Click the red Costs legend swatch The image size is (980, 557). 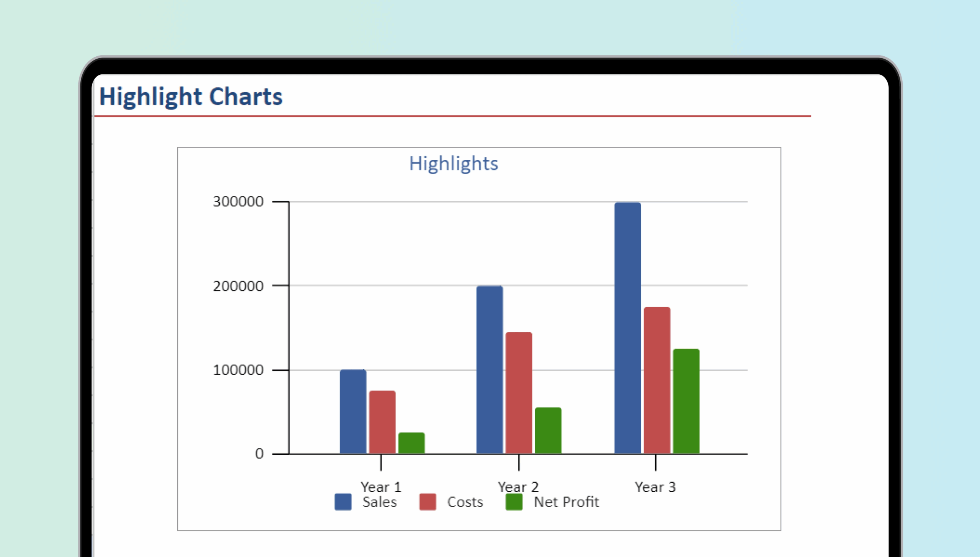(427, 501)
